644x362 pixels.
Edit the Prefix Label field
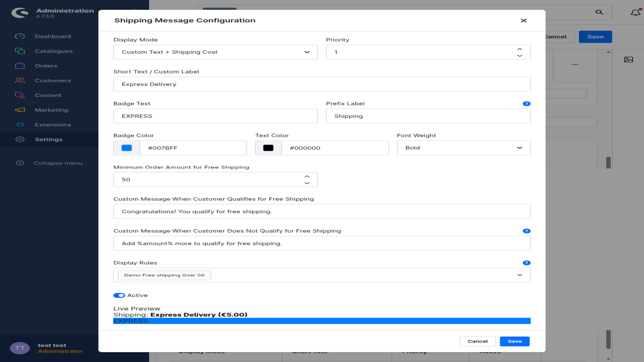tap(428, 116)
